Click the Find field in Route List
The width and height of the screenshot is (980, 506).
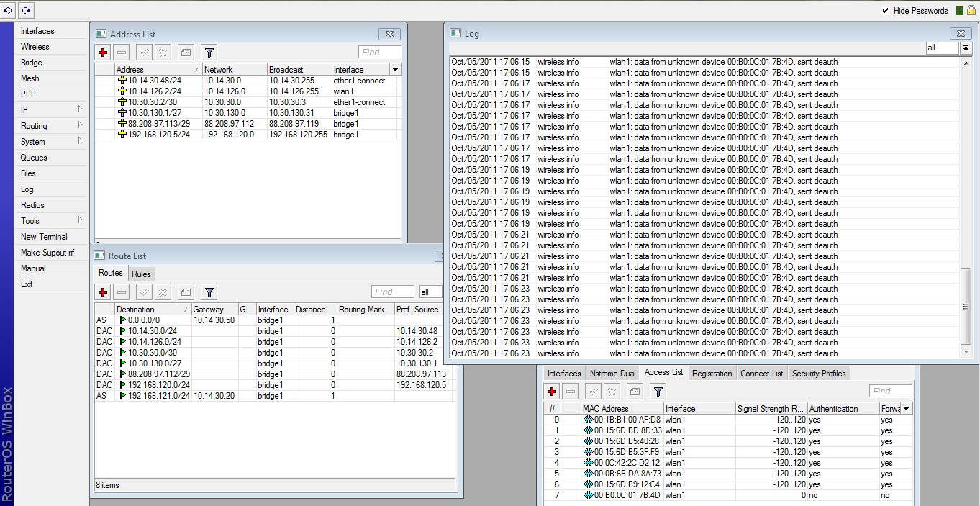tap(393, 292)
